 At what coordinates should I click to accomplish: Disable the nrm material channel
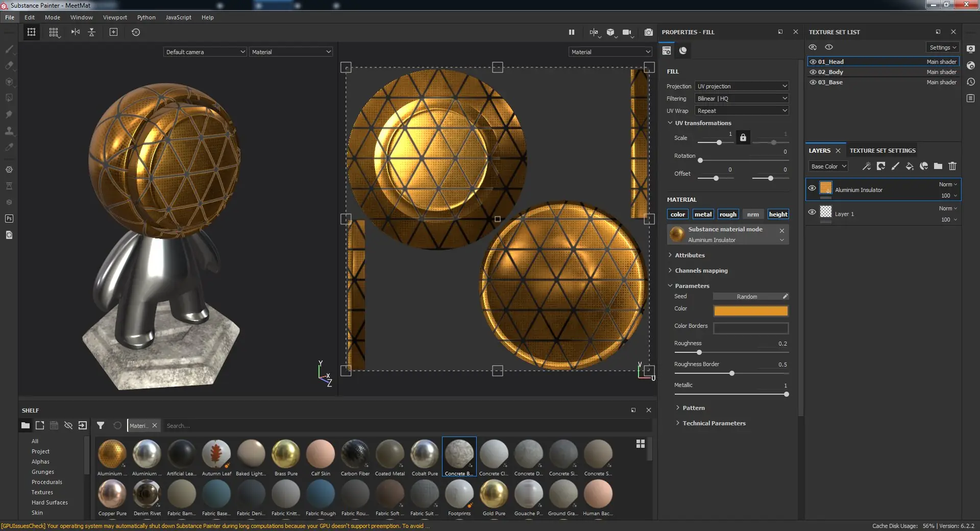[753, 214]
